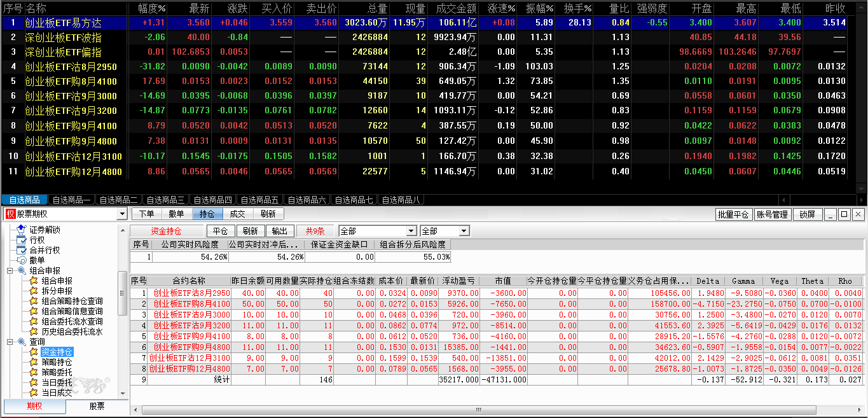868x418 pixels.
Task: Select the 持仓 positions tab
Action: click(207, 214)
